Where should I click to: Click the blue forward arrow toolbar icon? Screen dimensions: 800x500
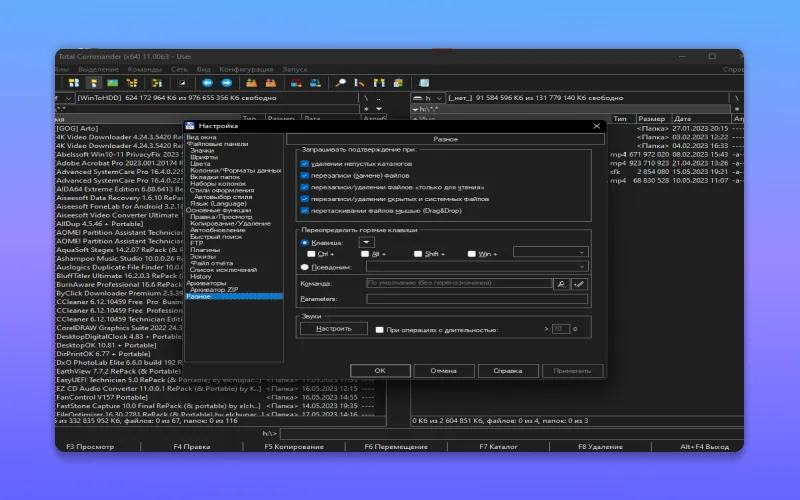227,83
